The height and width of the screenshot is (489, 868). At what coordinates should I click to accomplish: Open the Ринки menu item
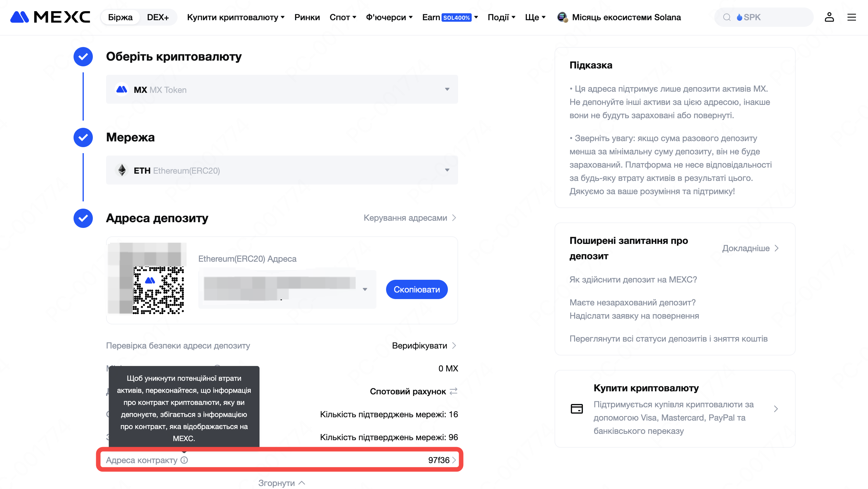click(307, 17)
